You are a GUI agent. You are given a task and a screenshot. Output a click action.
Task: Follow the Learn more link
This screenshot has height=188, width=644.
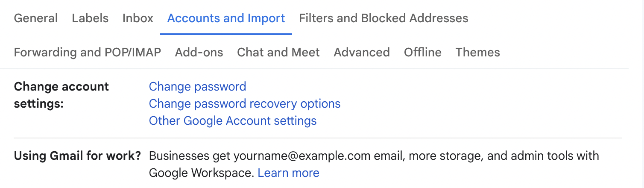289,173
